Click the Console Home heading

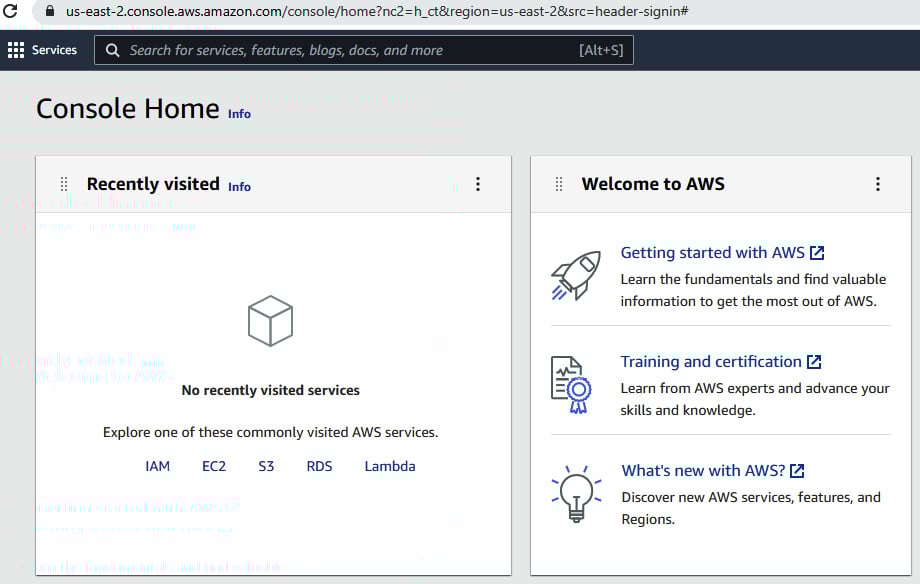click(x=127, y=109)
